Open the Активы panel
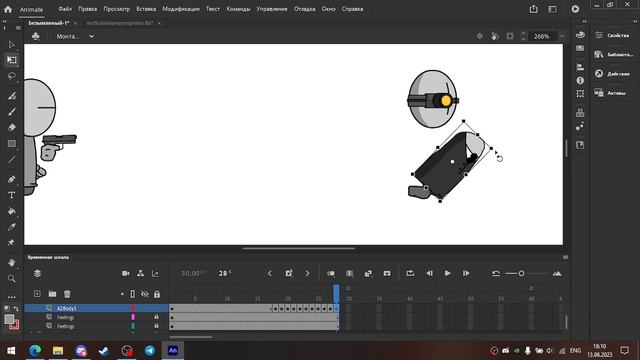The image size is (640, 360). 610,93
